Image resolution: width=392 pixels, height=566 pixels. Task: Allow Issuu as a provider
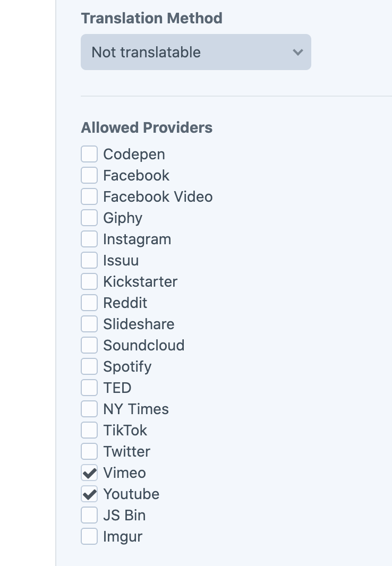point(89,260)
